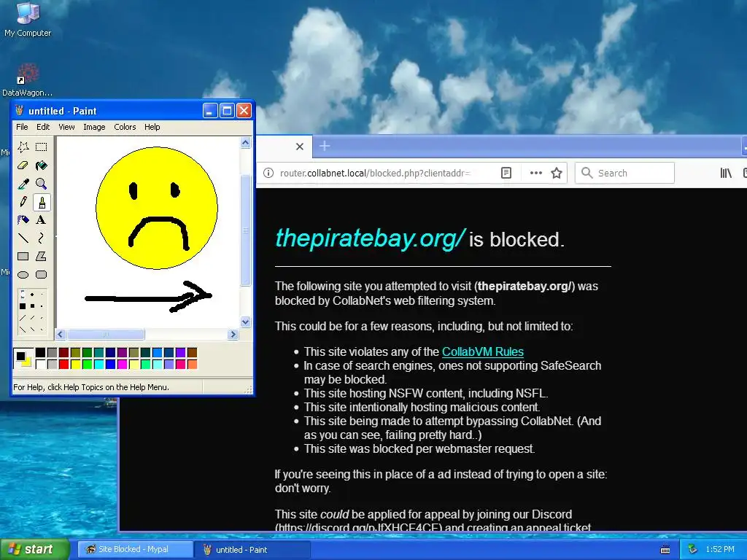Pick the white color swatch in palette

[x=41, y=365]
